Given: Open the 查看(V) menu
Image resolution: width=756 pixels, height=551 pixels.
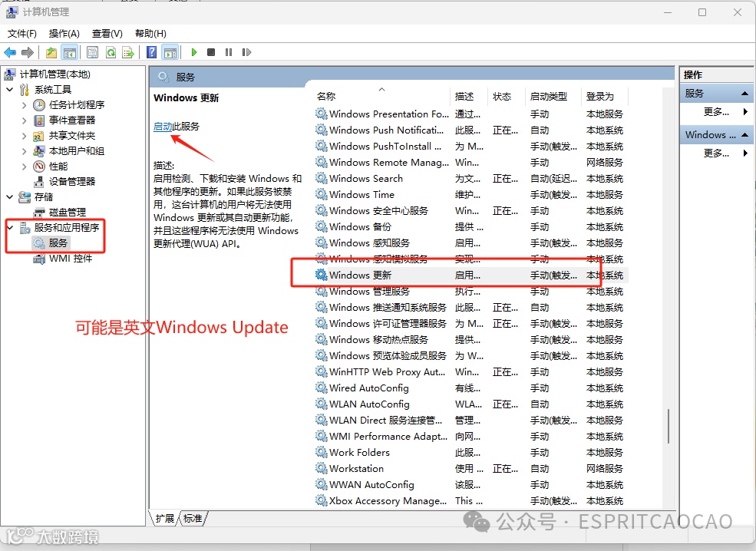Looking at the screenshot, I should click(x=107, y=33).
